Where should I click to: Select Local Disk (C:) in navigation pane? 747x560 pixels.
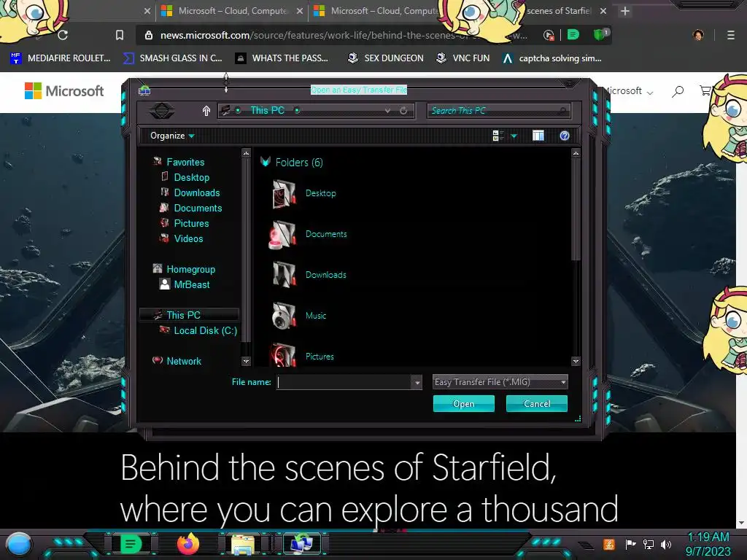point(205,330)
